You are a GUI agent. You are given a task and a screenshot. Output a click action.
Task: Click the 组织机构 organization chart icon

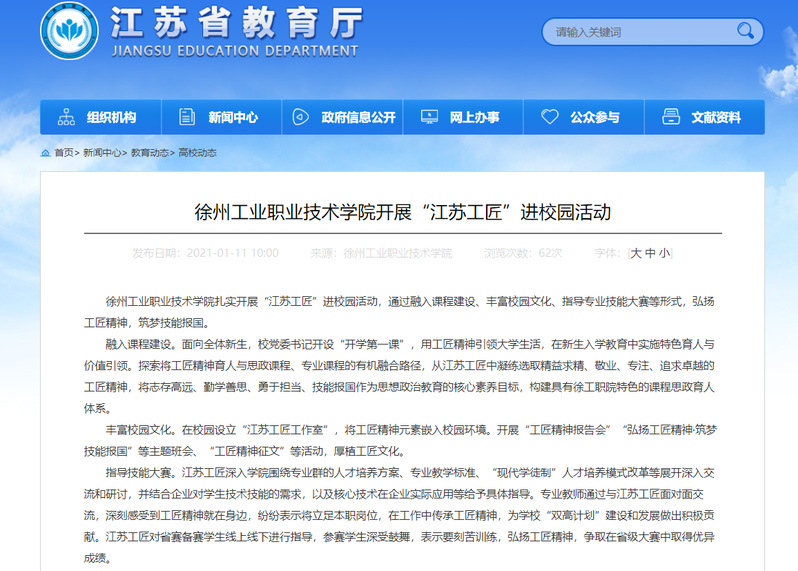pos(67,117)
